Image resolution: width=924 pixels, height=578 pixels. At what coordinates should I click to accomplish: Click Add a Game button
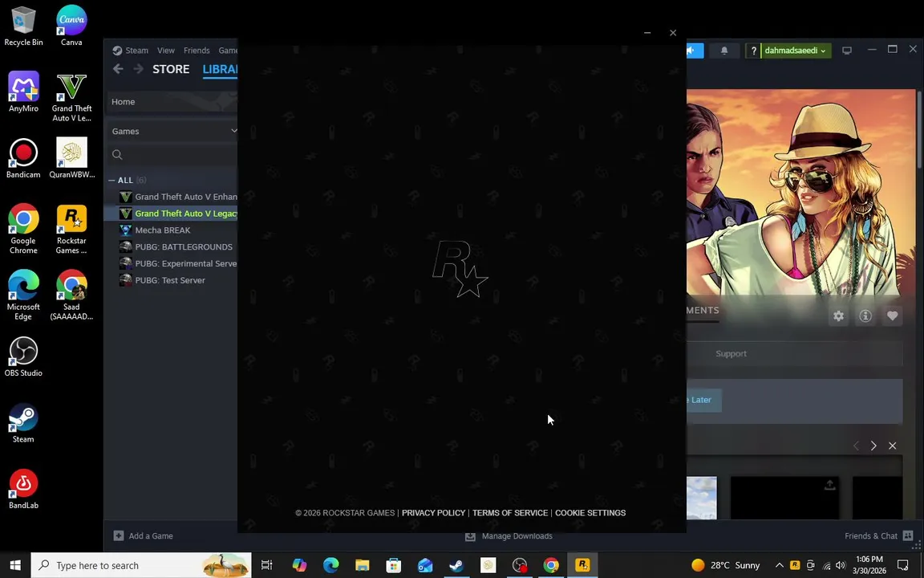(144, 535)
